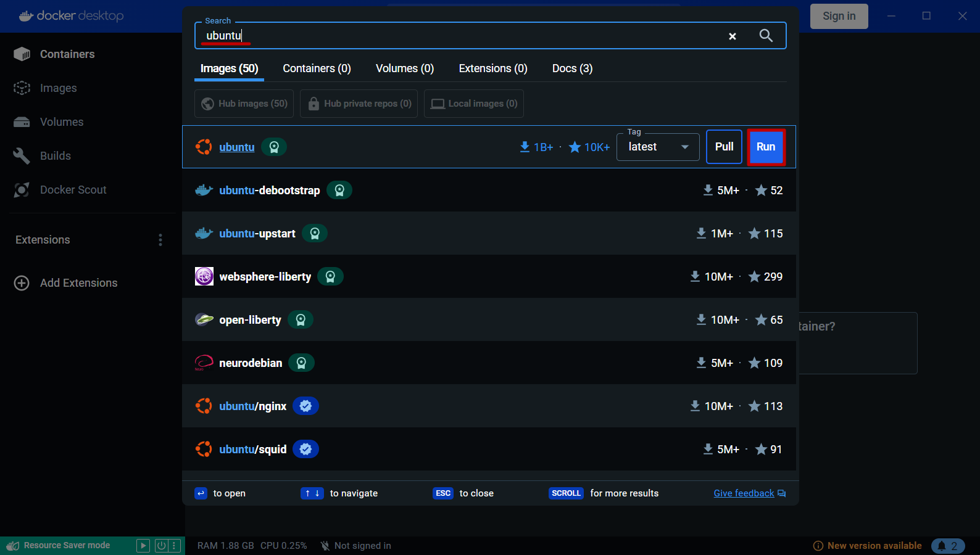Click verified publisher badge beside ubuntu/nginx

[305, 406]
